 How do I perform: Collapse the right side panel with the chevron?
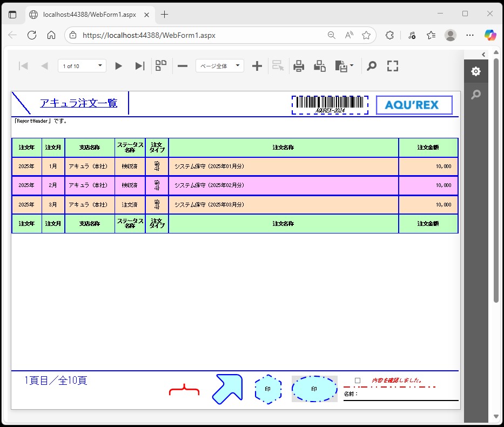pos(483,54)
